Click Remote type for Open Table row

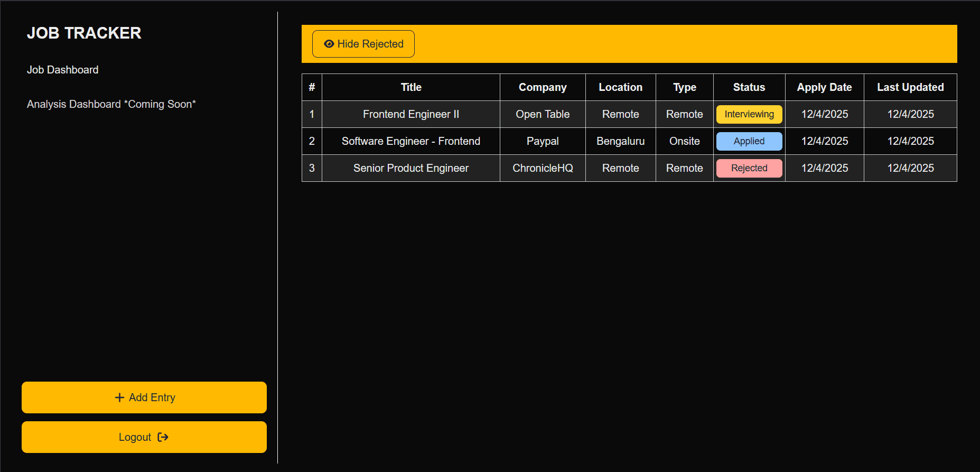685,114
